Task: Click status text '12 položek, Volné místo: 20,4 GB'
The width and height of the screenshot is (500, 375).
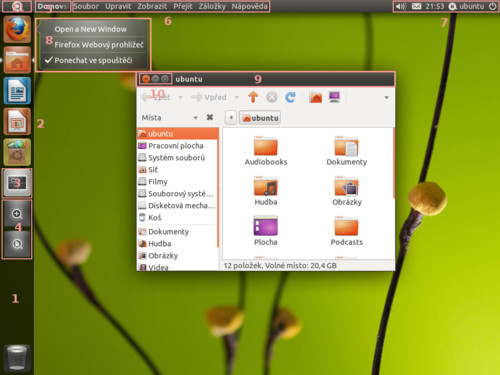Action: [x=280, y=266]
